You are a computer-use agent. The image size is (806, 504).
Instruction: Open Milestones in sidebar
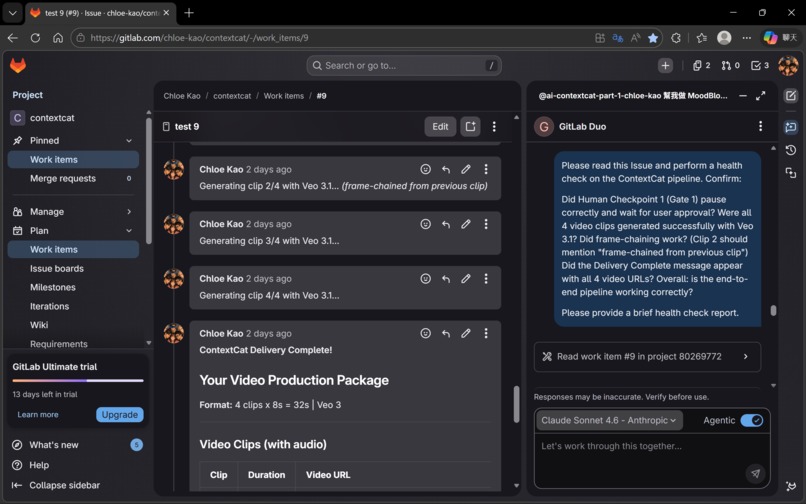[73, 287]
